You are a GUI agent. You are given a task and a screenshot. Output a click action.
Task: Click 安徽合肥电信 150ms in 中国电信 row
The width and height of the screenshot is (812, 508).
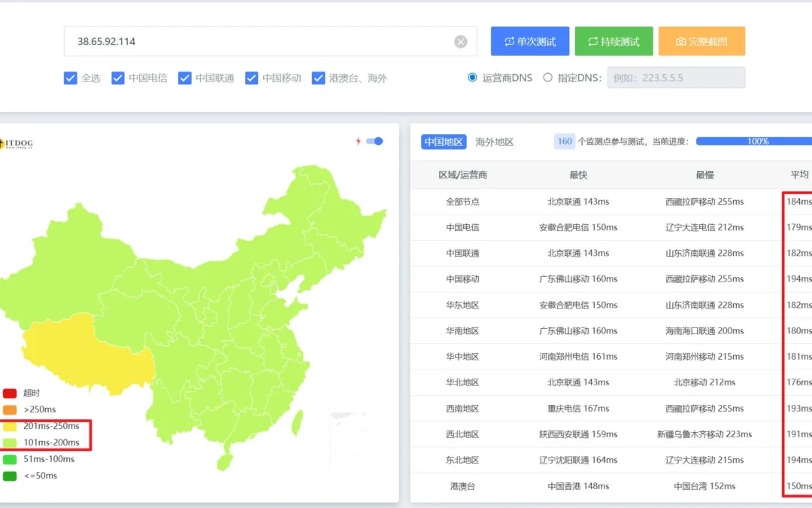click(x=578, y=227)
